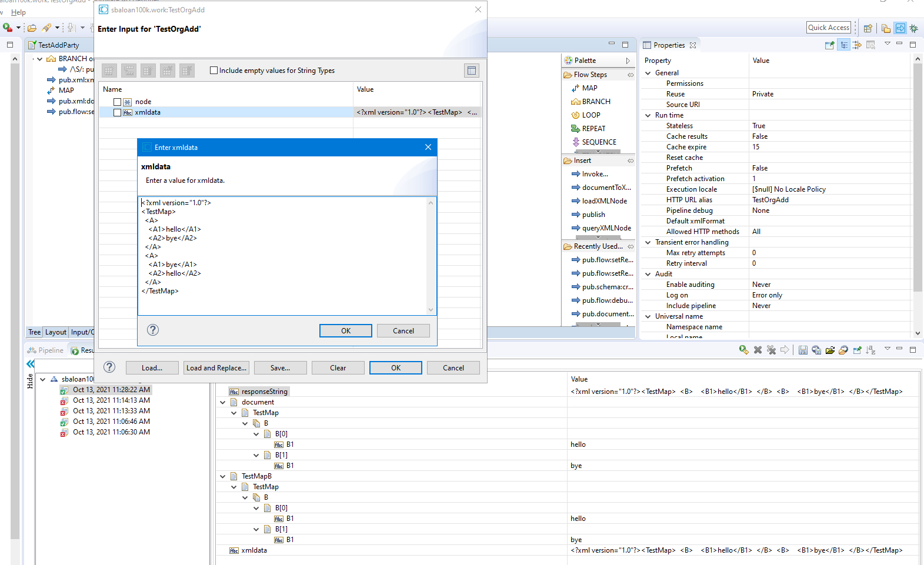
Task: Click the Clear button
Action: 338,367
